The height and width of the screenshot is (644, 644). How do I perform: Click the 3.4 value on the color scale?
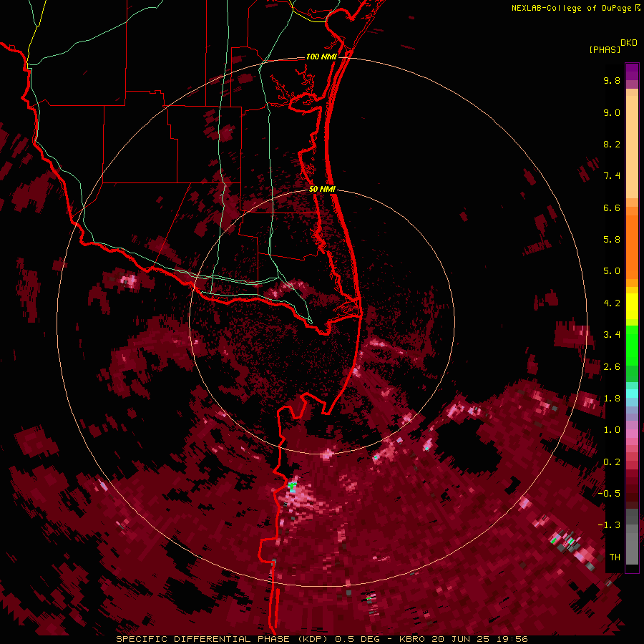612,335
